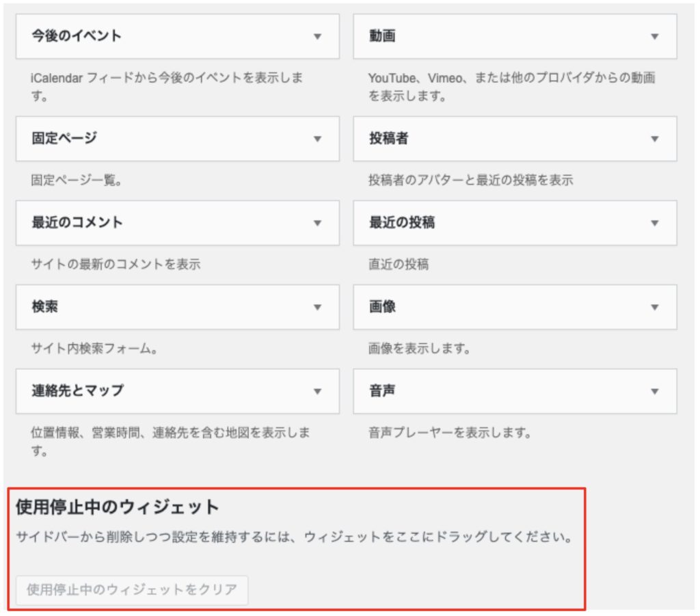
Task: Click the 検索 widget disclosure triangle
Action: pos(317,308)
